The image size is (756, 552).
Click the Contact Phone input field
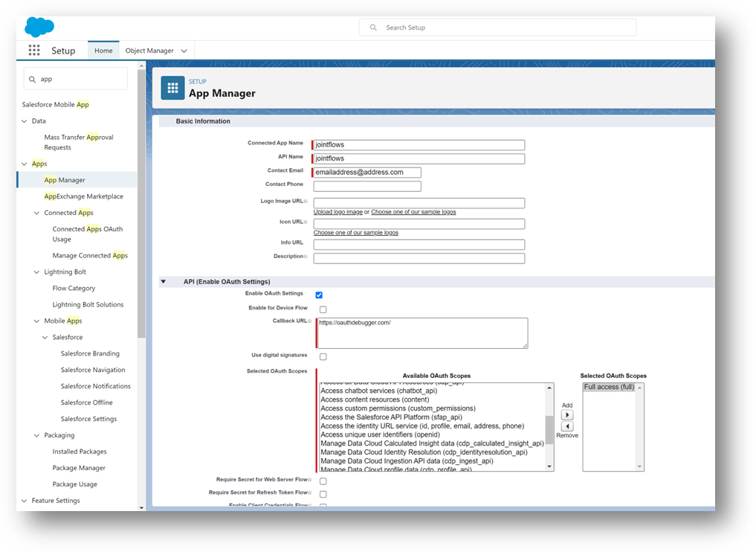(x=367, y=186)
